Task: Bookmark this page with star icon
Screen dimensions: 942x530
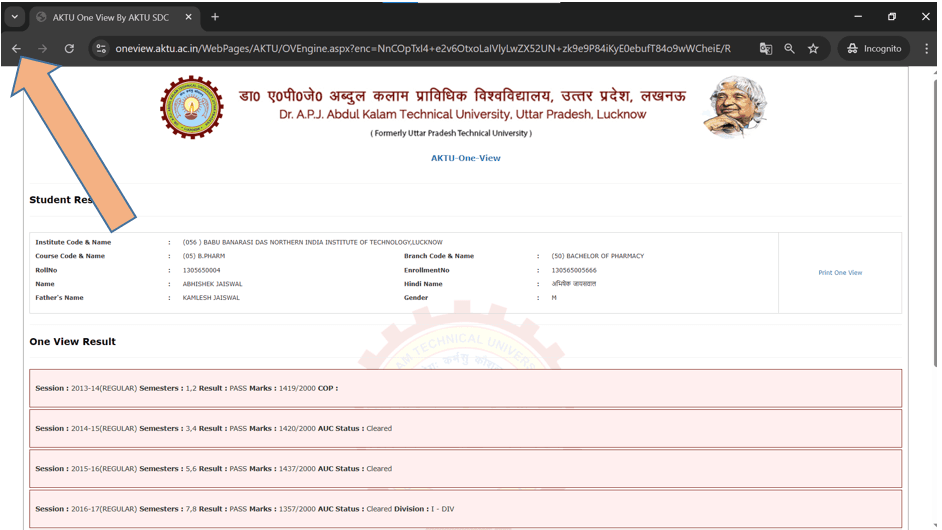Action: [813, 49]
